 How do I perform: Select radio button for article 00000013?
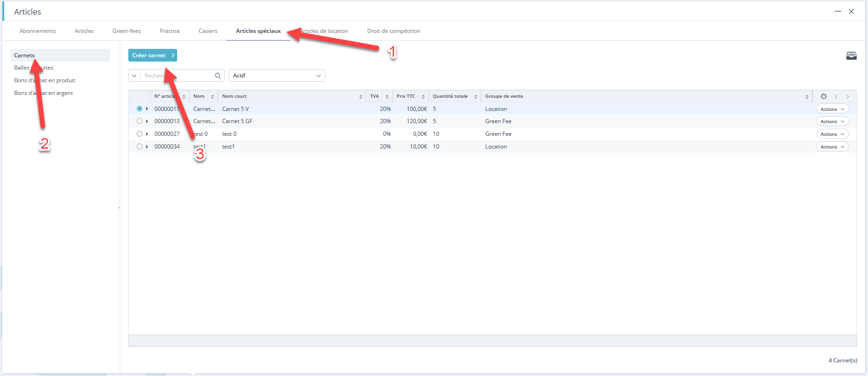tap(140, 121)
